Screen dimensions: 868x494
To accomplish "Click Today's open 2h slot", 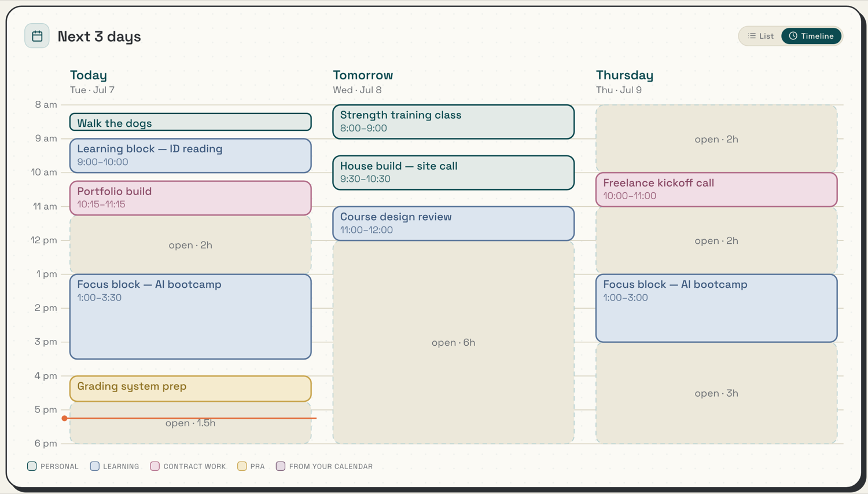I will coord(190,245).
